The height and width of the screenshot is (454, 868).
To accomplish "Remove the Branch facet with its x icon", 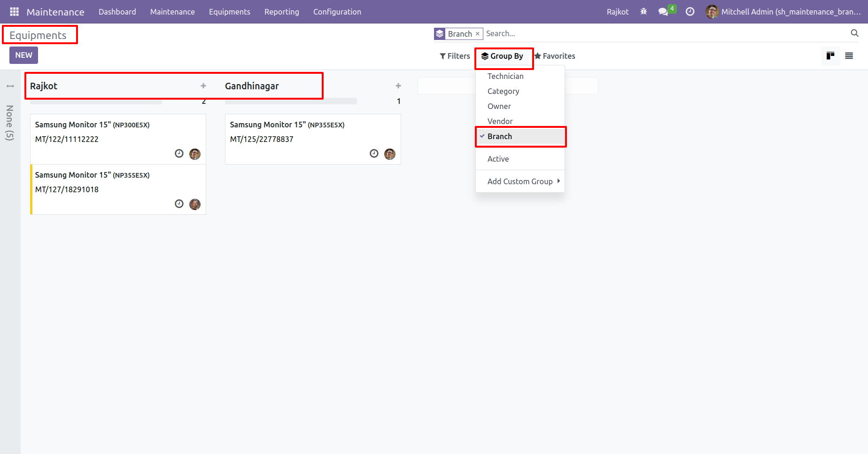I will tap(477, 34).
